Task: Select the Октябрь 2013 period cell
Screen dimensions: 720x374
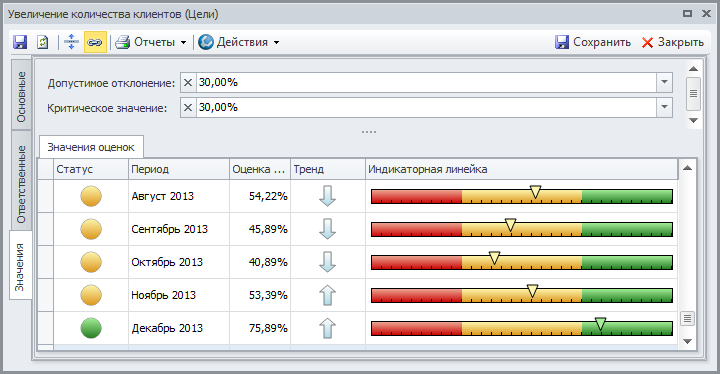Action: pos(179,262)
